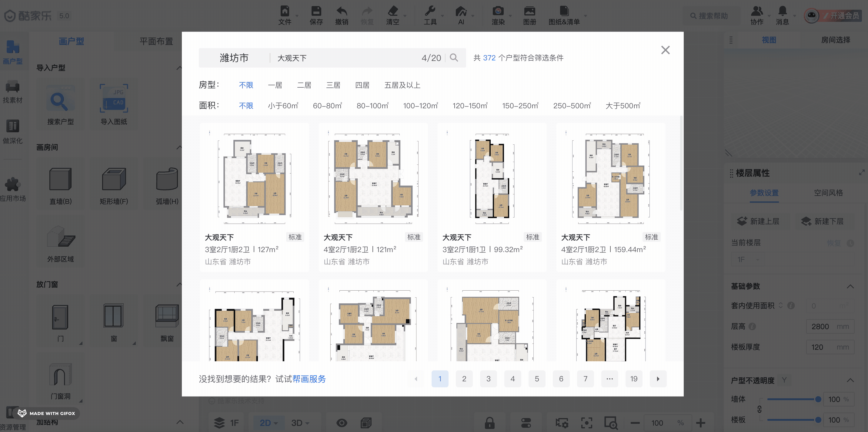
Task: Click the 帮画服务 link
Action: coord(309,379)
